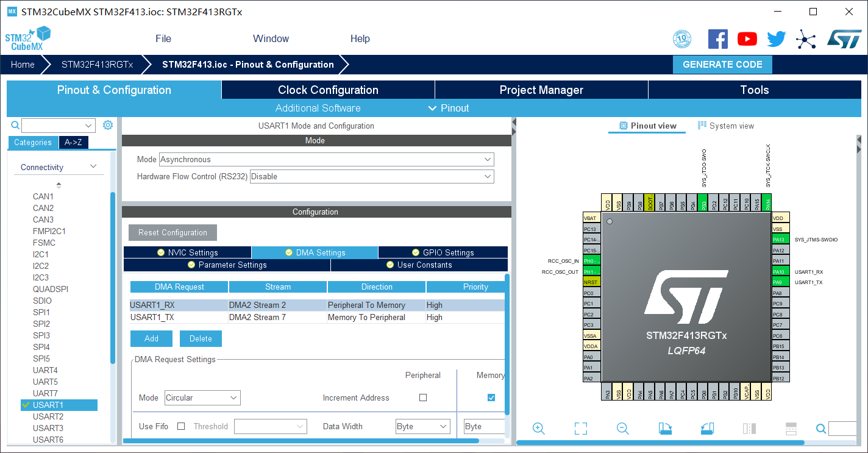Screen dimensions: 868x453
Task: Select the NRST pin on the chip
Action: (592, 282)
